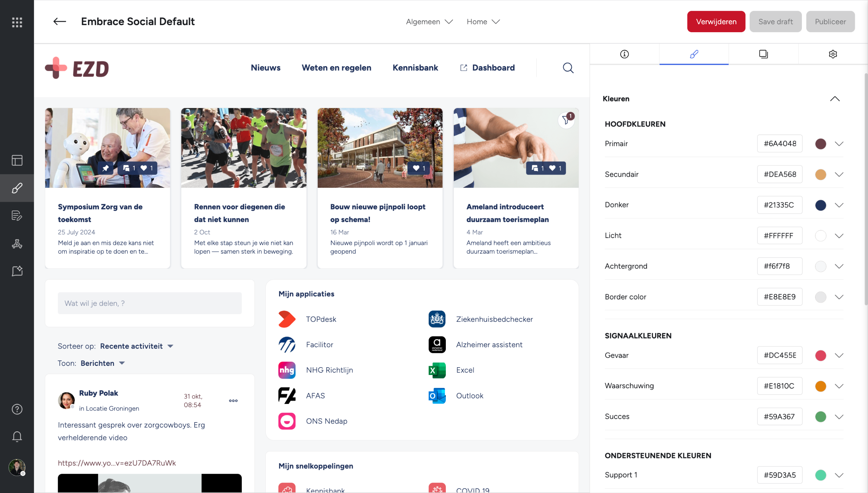Click the Support 1 hex input field
Viewport: 868px width, 493px height.
pyautogui.click(x=780, y=475)
